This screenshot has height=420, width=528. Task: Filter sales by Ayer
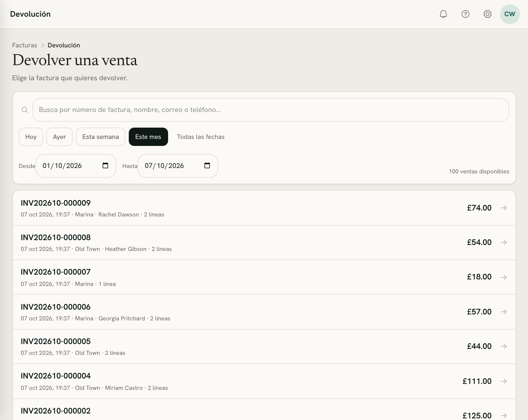[x=60, y=137]
